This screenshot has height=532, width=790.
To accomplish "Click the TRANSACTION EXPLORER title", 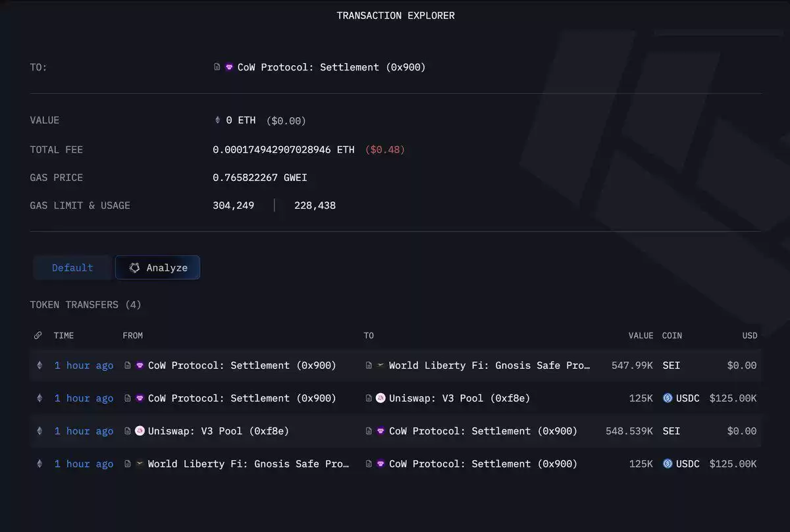I will tap(396, 15).
